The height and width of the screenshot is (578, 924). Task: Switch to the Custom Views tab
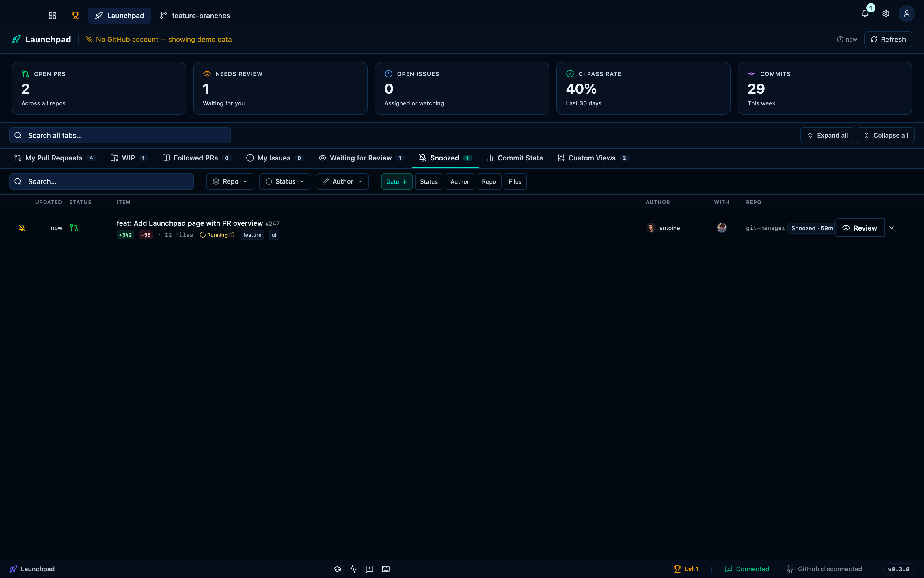(x=593, y=158)
